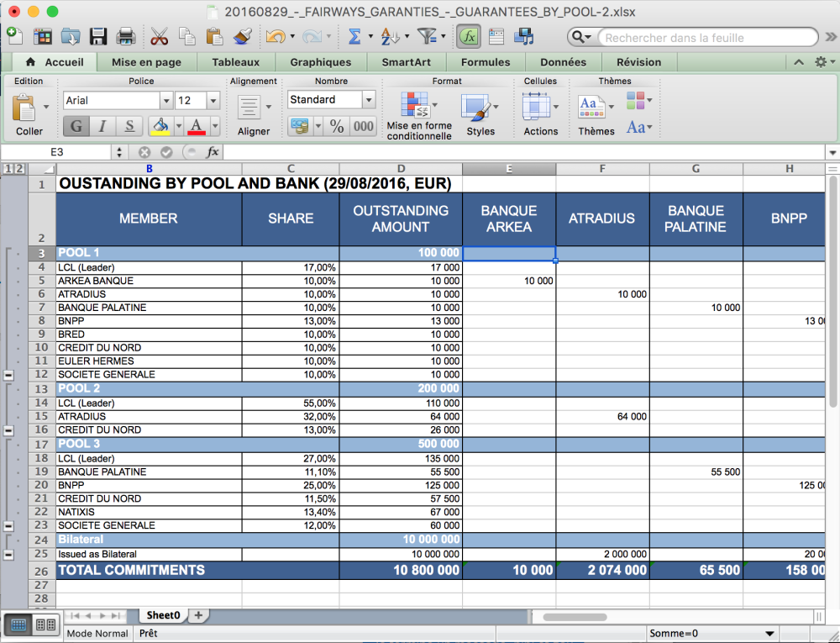Switch to the Graphiques tab

point(320,62)
